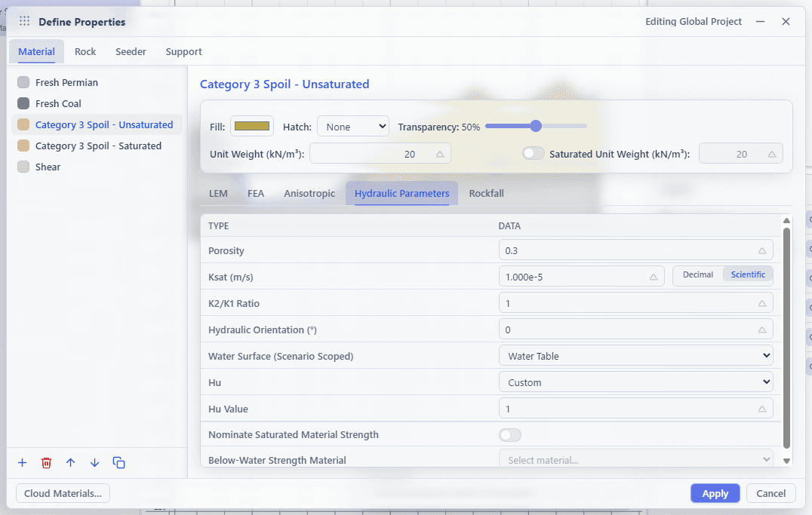
Task: Click the Hydraulic Orientation triangle icon
Action: (761, 330)
